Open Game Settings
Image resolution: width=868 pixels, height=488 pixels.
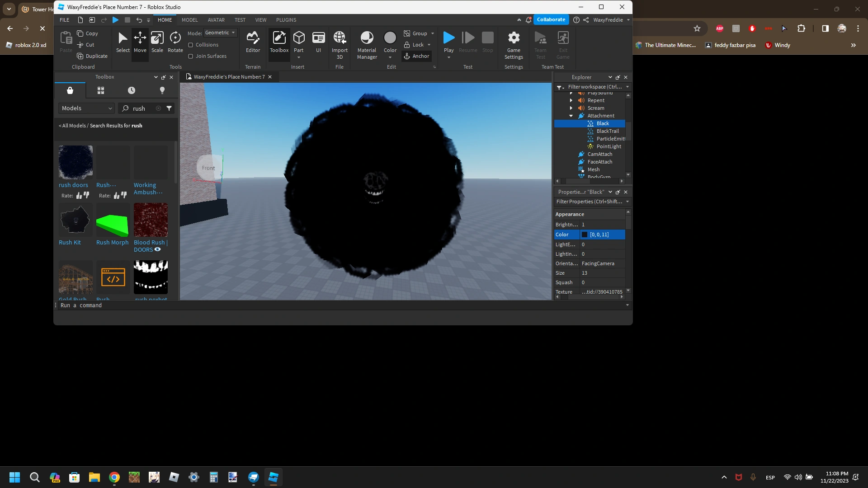click(x=514, y=43)
